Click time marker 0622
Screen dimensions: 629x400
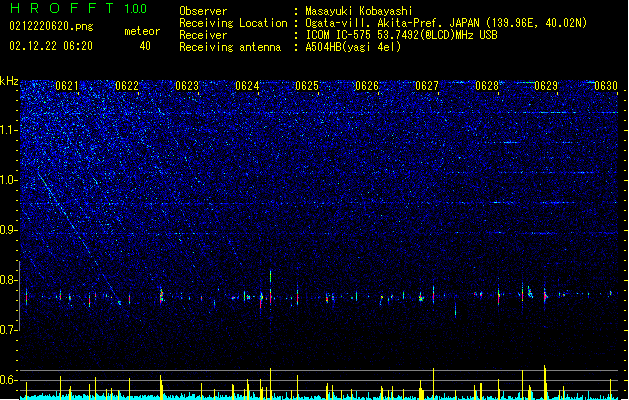[127, 86]
